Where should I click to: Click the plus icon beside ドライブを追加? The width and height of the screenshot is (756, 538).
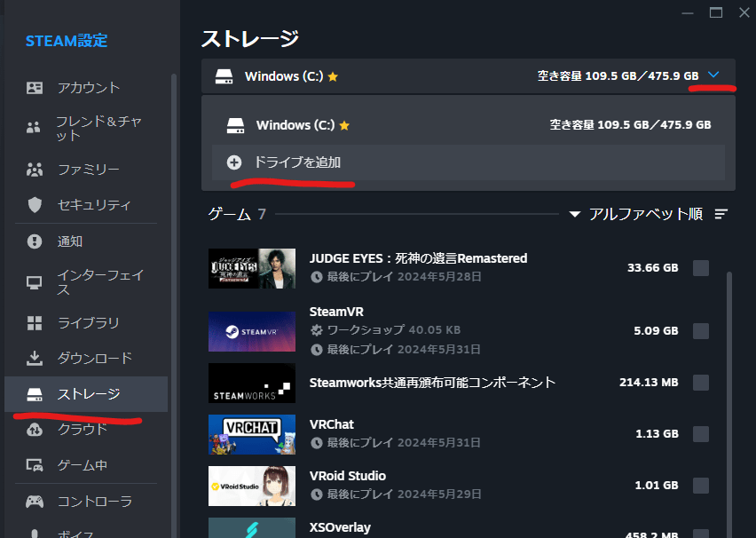tap(234, 162)
